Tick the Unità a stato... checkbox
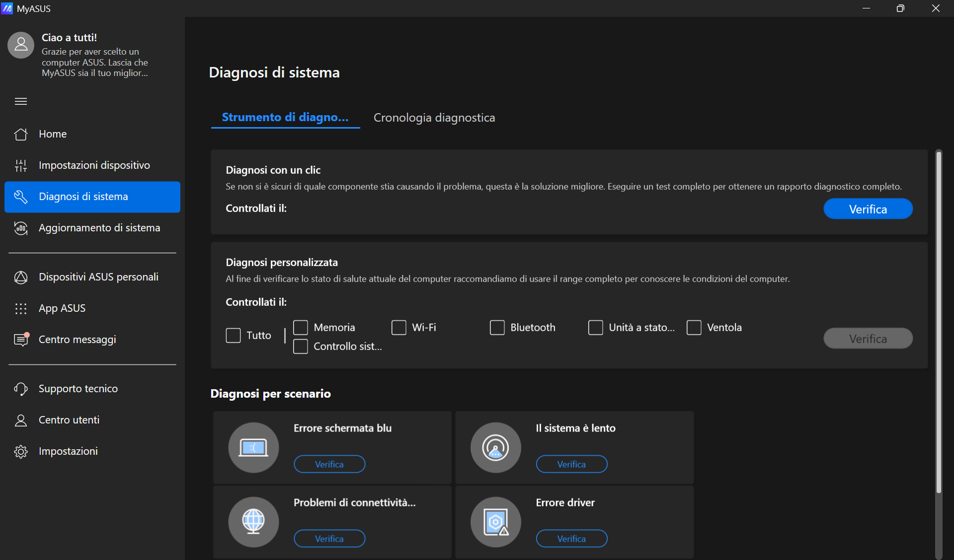954x560 pixels. pyautogui.click(x=596, y=328)
